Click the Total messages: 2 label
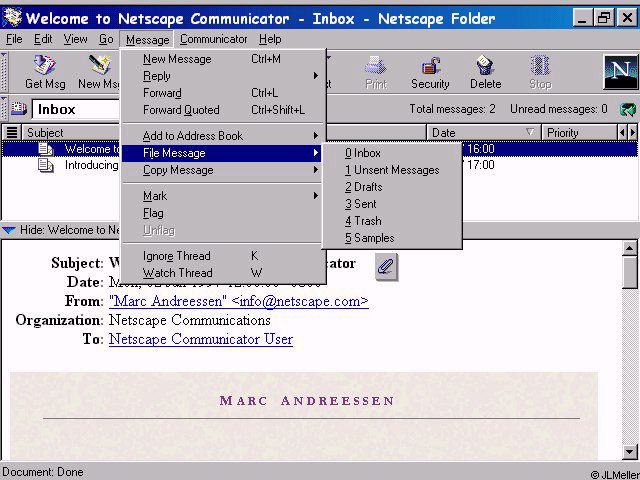640x480 pixels. 452,109
